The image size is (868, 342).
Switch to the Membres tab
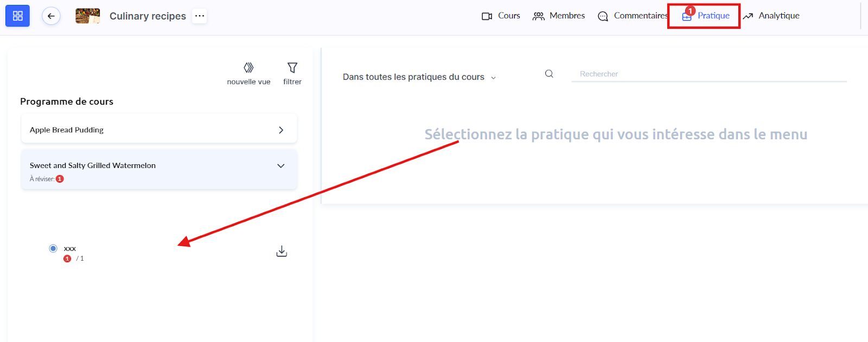click(559, 16)
